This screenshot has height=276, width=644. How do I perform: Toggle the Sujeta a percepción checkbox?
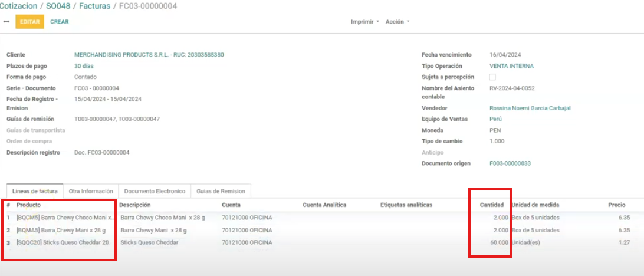pos(492,77)
